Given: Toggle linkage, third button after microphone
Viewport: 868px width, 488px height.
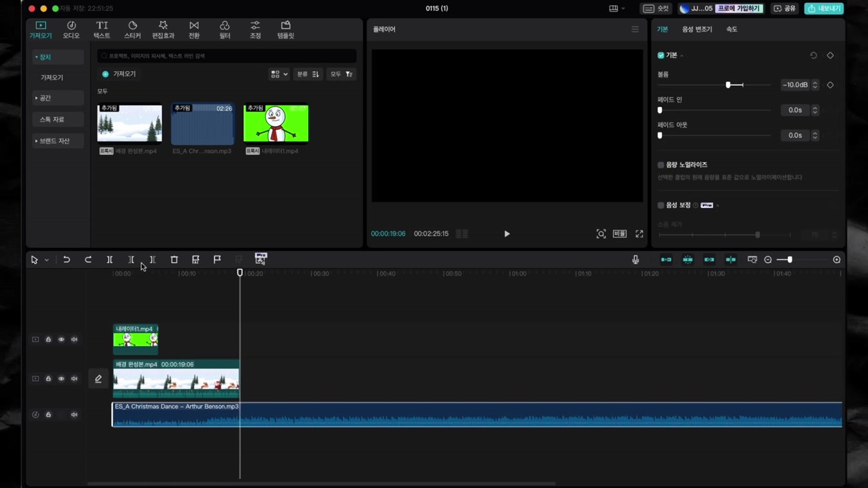Looking at the screenshot, I should 709,259.
